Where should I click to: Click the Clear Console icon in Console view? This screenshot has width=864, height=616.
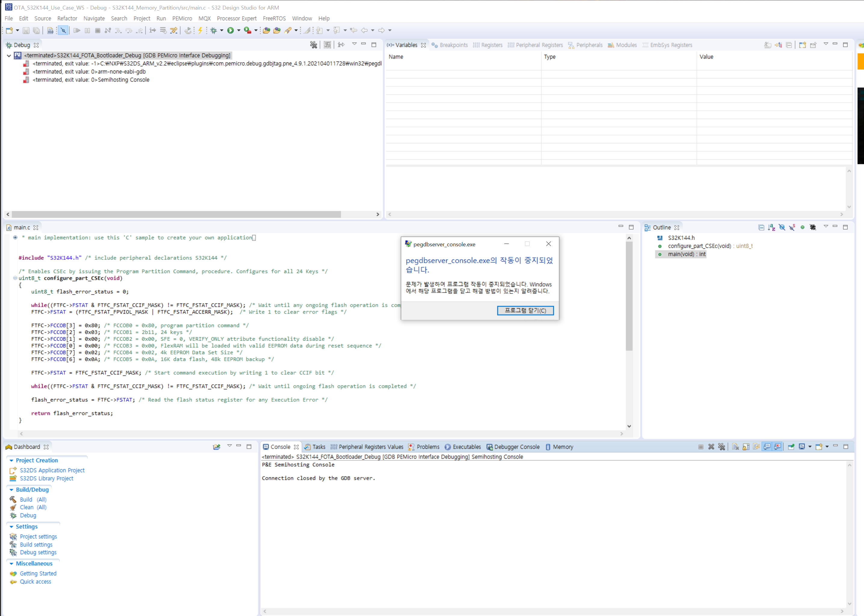pyautogui.click(x=735, y=447)
